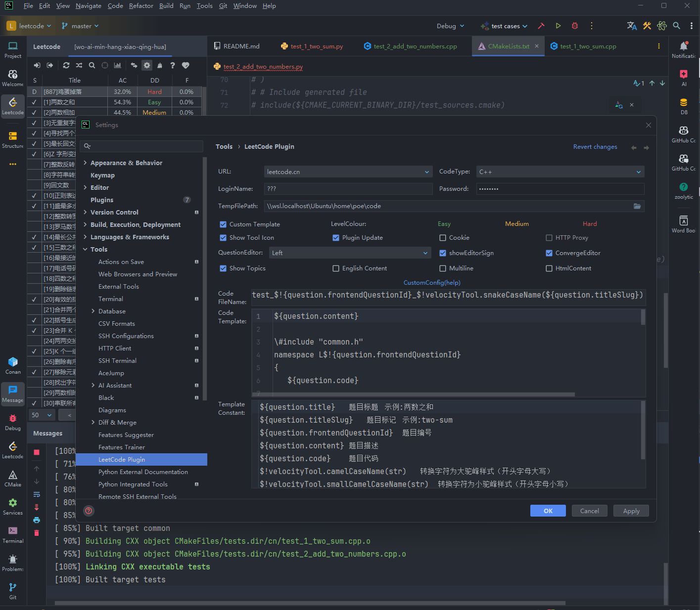The width and height of the screenshot is (700, 610).
Task: Click the Leetcode settings gear icon
Action: pyautogui.click(x=147, y=65)
